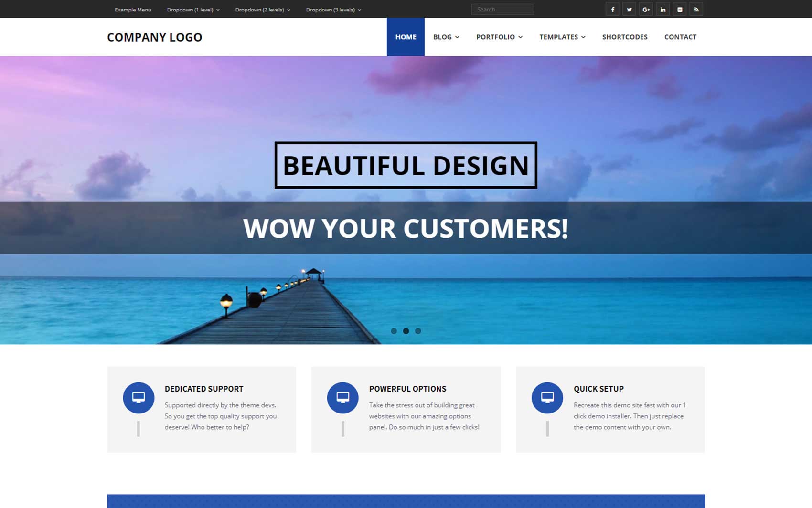Screen dimensions: 812x508
Task: Focus the Search input field
Action: pyautogui.click(x=502, y=10)
